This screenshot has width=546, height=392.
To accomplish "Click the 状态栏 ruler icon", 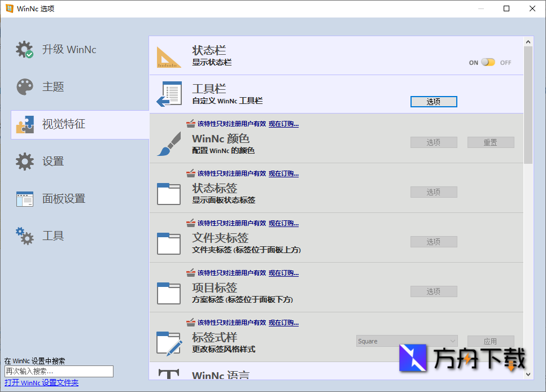I will (x=168, y=55).
